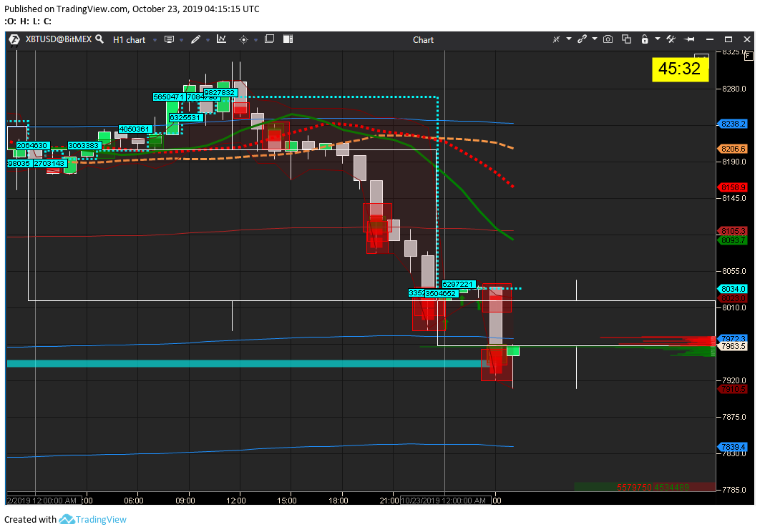Click the 4050361 volume label
Screen dimensions: 760x532
(x=135, y=129)
